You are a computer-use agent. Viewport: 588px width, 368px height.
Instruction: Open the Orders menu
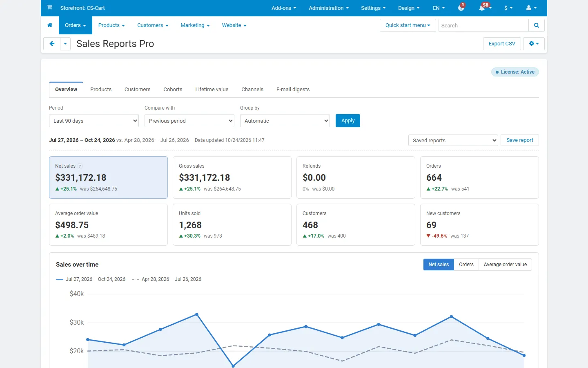76,25
